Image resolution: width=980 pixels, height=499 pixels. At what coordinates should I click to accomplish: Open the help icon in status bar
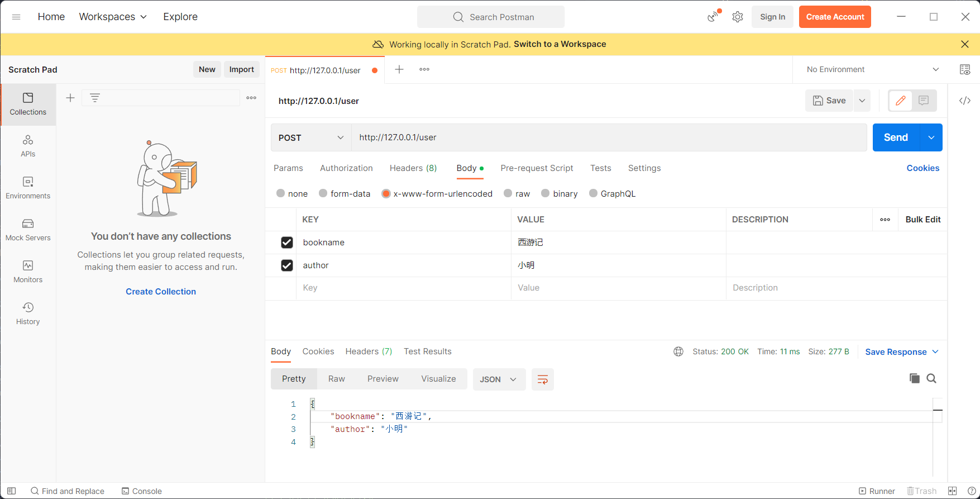pyautogui.click(x=971, y=491)
